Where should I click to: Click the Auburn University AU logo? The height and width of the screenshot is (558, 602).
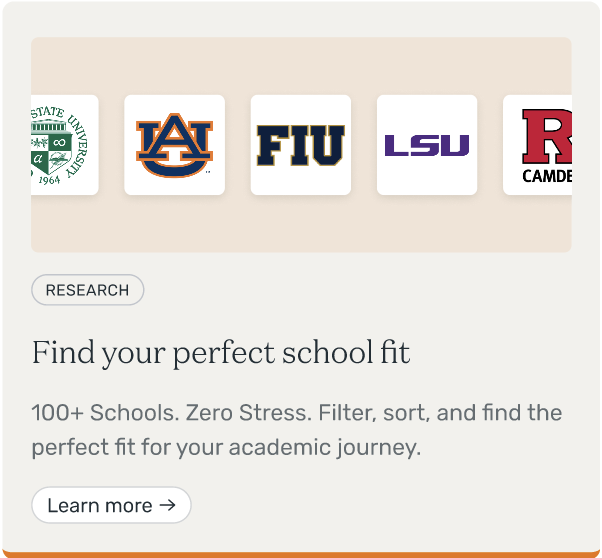pos(174,144)
